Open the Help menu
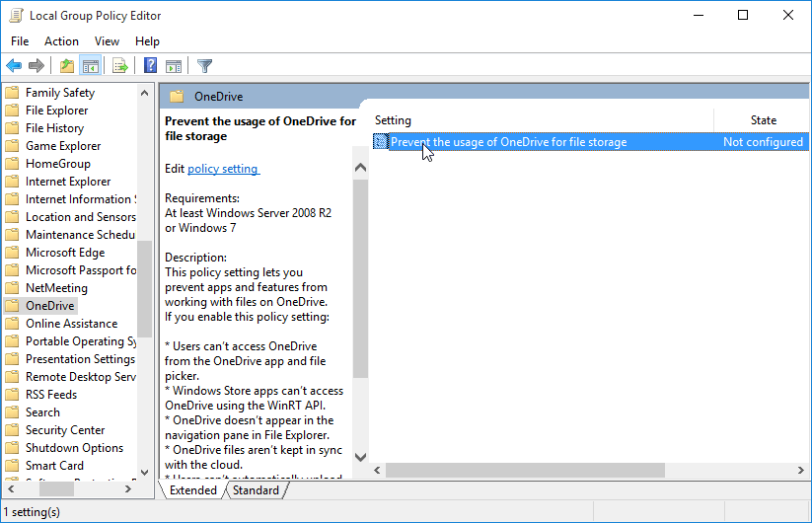The height and width of the screenshot is (523, 812). click(147, 41)
